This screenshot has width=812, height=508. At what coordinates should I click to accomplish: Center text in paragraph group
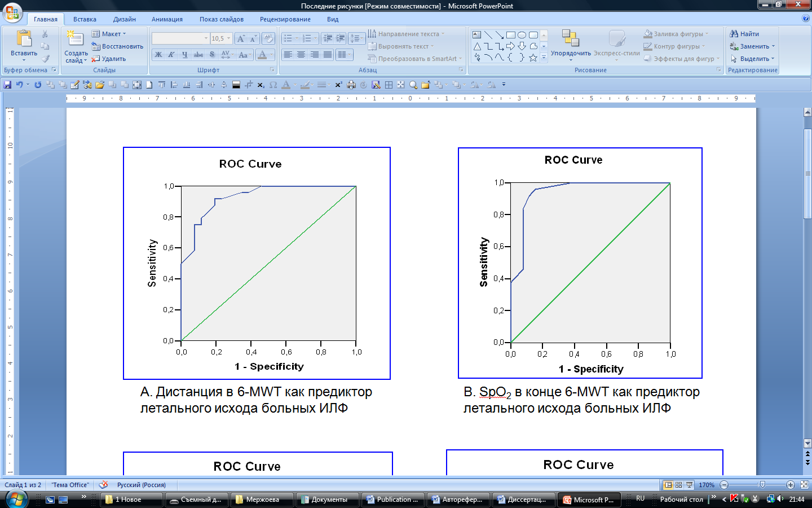[x=301, y=55]
